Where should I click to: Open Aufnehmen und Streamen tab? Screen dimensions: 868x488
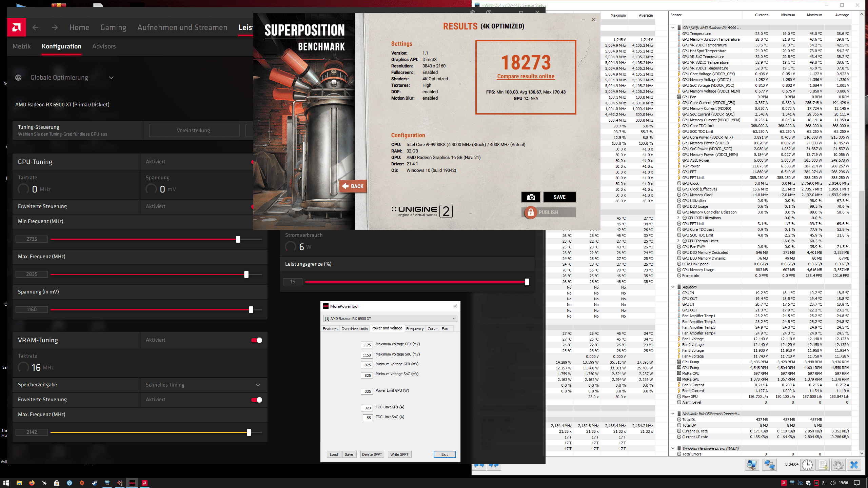(182, 27)
